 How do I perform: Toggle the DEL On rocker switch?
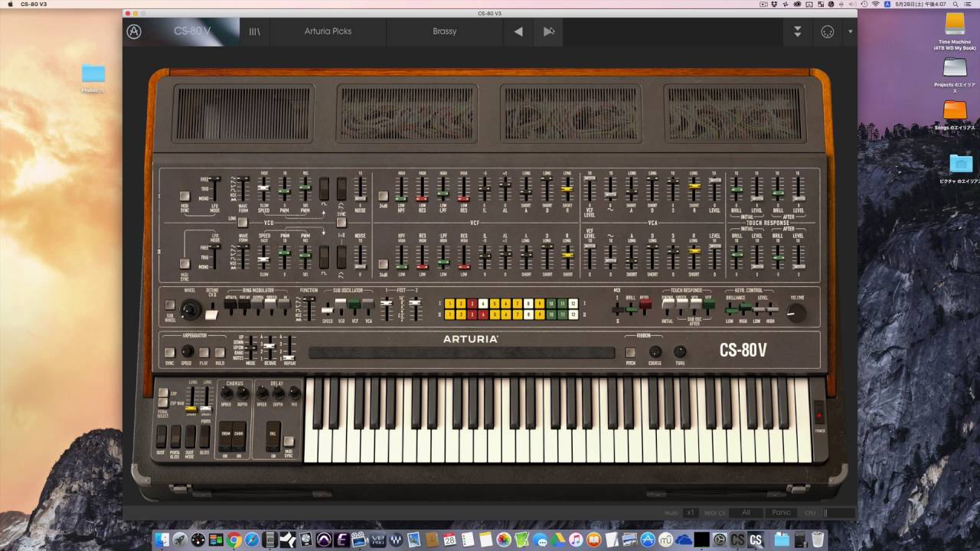(273, 435)
